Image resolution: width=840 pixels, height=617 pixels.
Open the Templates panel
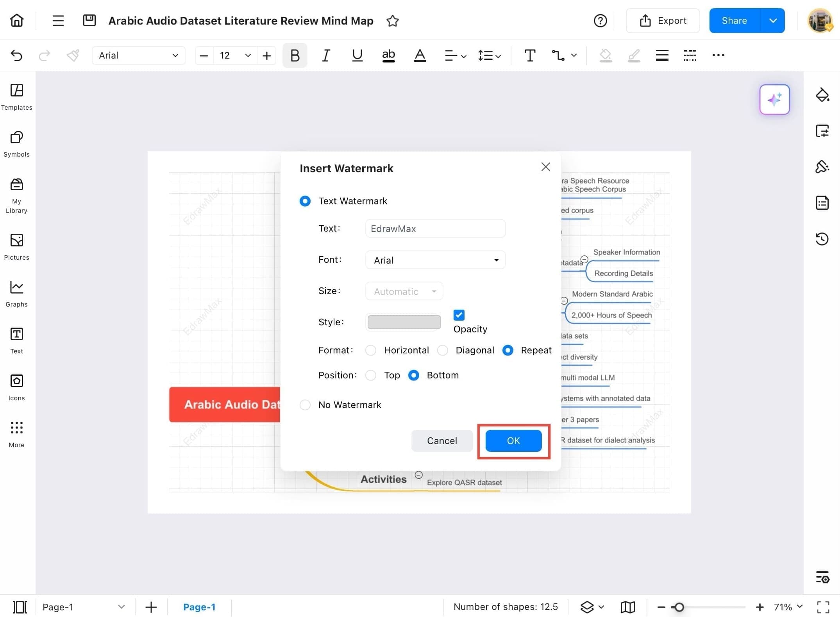pos(16,96)
